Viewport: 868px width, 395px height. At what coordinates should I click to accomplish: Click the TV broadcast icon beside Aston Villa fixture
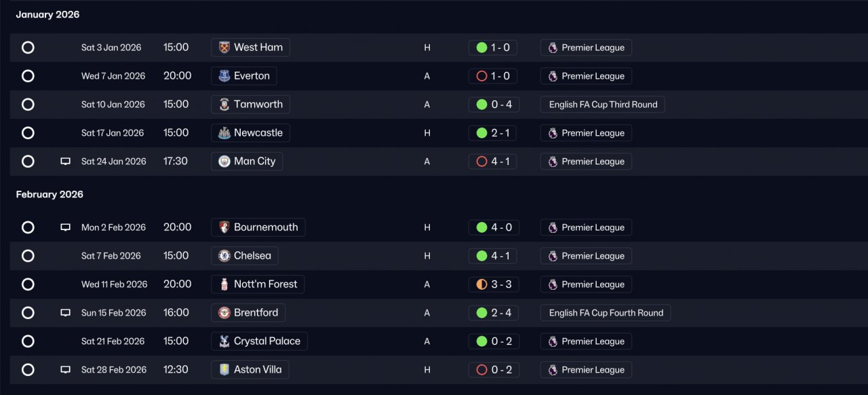[x=66, y=370]
